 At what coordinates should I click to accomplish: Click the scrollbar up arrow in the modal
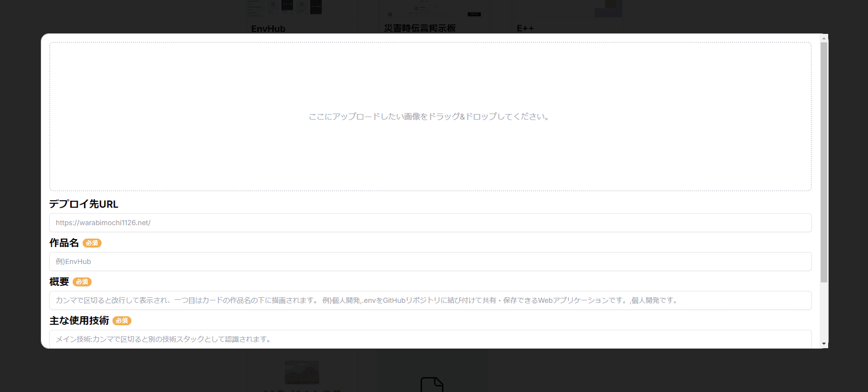824,38
